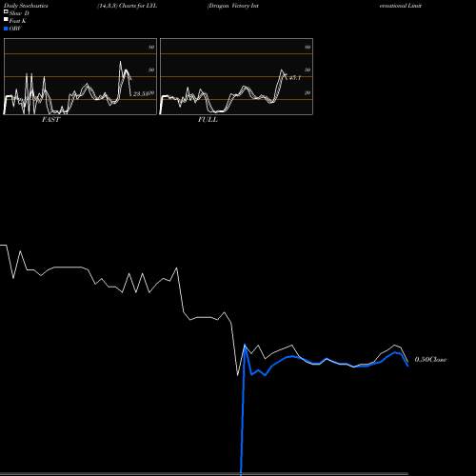Click the '(Dragon Victory Int' heading text
The height and width of the screenshot is (476, 476).
point(233,6)
